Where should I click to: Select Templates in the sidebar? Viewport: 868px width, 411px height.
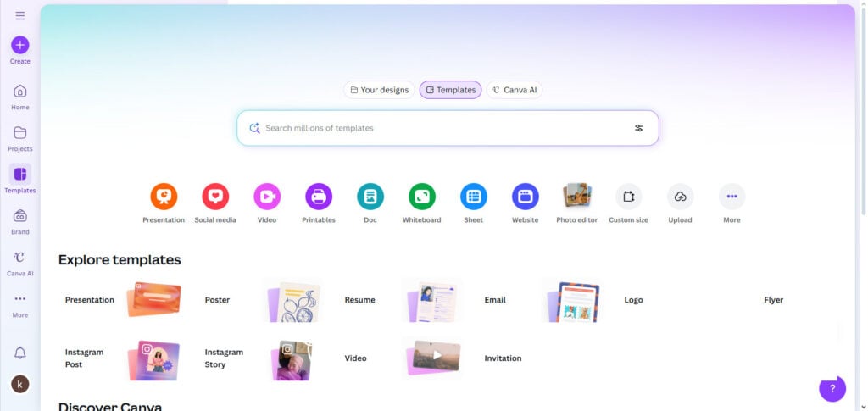(x=20, y=179)
